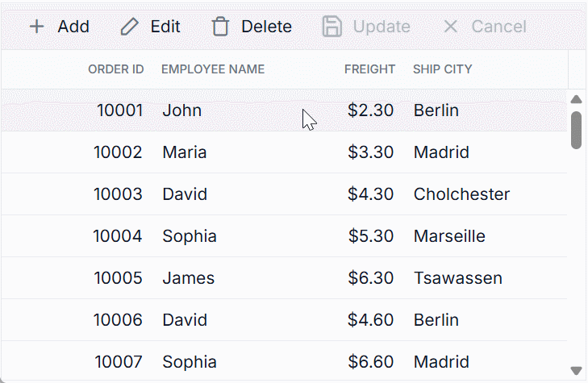Viewport: 588px width, 383px height.
Task: Click the Delete trash icon
Action: coord(220,27)
